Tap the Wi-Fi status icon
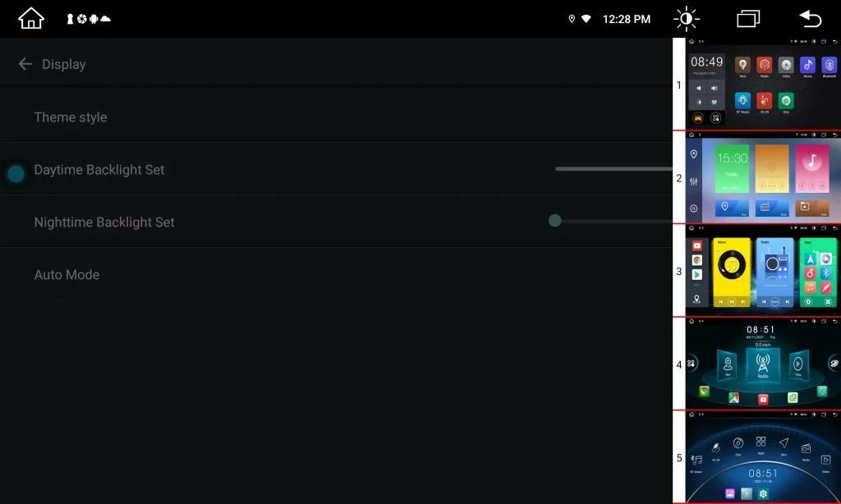 [x=586, y=19]
